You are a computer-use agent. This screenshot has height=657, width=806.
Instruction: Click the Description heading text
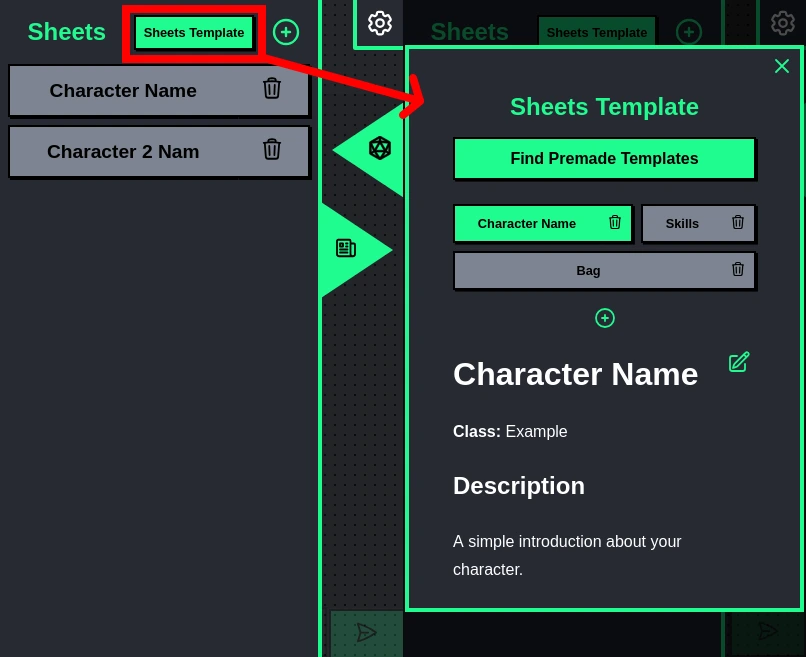[519, 486]
